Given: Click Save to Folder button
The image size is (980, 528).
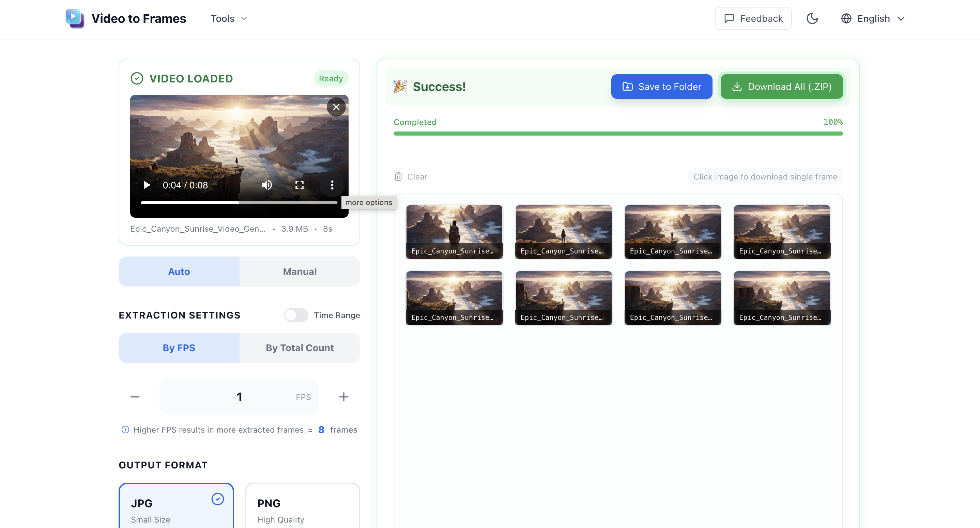Looking at the screenshot, I should pos(662,87).
